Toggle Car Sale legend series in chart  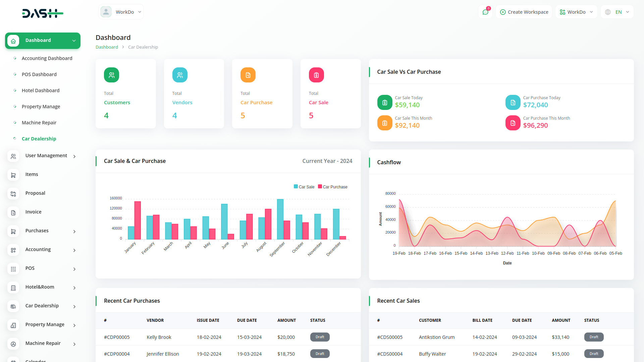[x=304, y=187]
